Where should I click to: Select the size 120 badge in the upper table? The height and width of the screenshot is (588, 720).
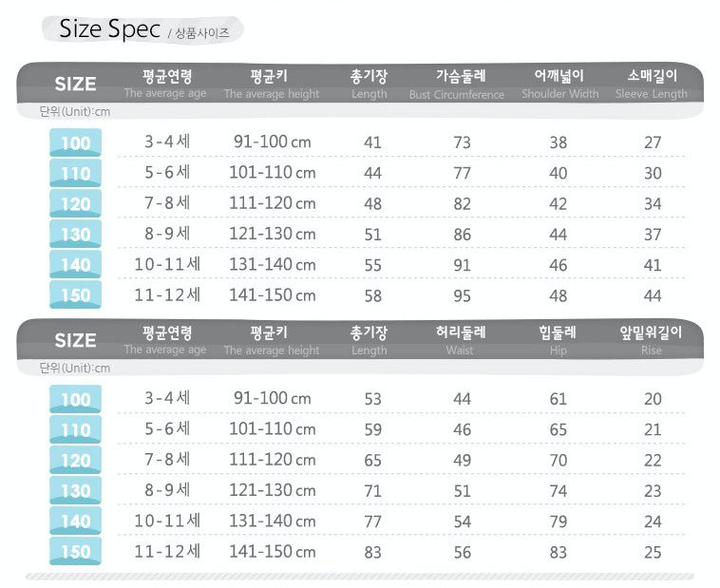click(75, 204)
